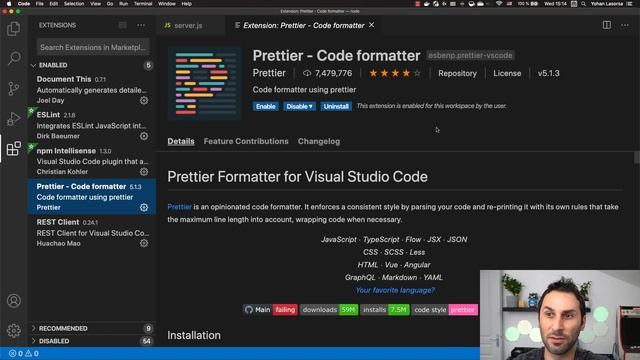
Task: Click the Prettier extension logo image
Action: click(204, 84)
